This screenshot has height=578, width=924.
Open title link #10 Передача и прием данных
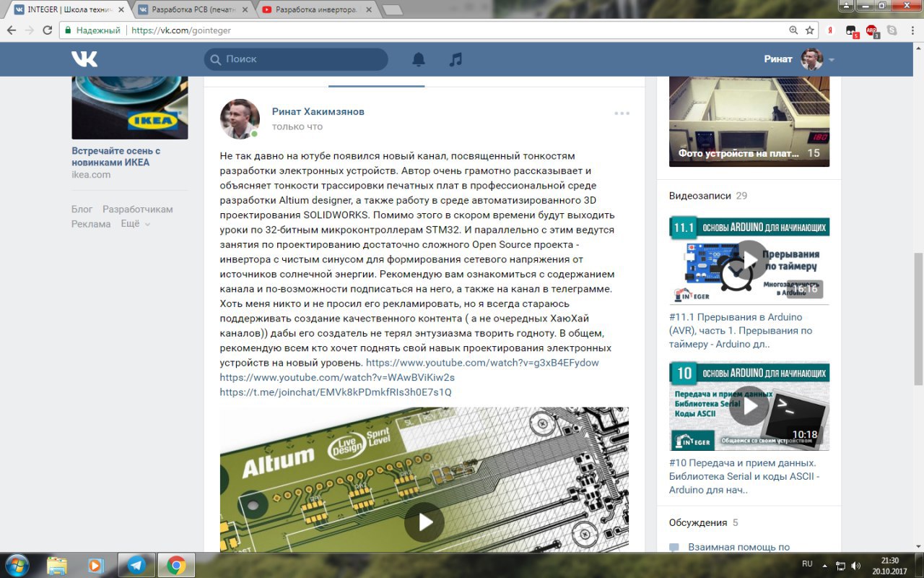tap(744, 476)
